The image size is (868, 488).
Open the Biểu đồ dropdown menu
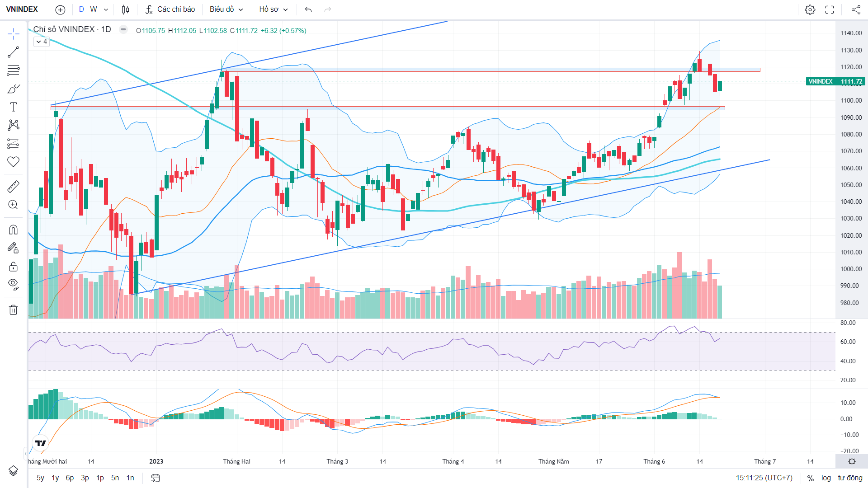pyautogui.click(x=226, y=9)
